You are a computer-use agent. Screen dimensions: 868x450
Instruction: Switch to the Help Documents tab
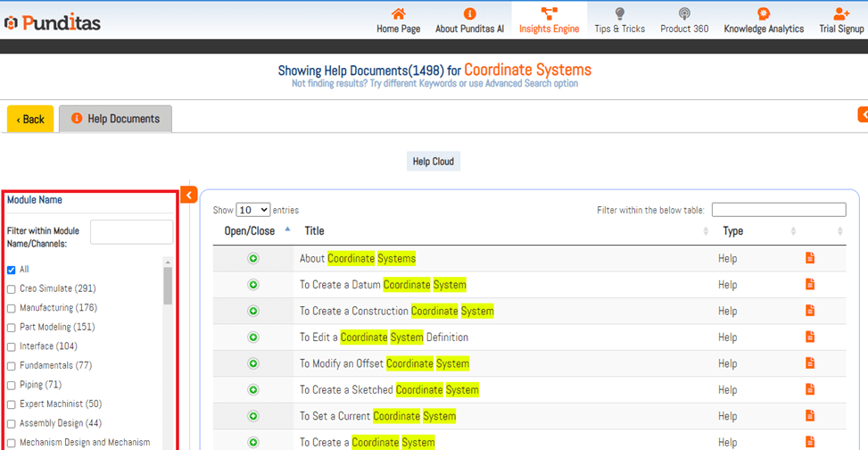[x=115, y=119]
